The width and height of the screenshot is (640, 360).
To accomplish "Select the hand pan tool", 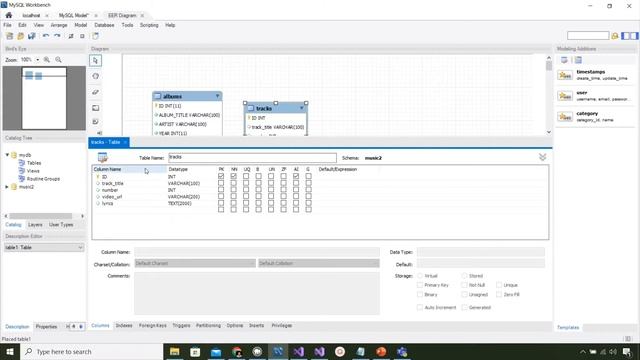I will tap(96, 76).
